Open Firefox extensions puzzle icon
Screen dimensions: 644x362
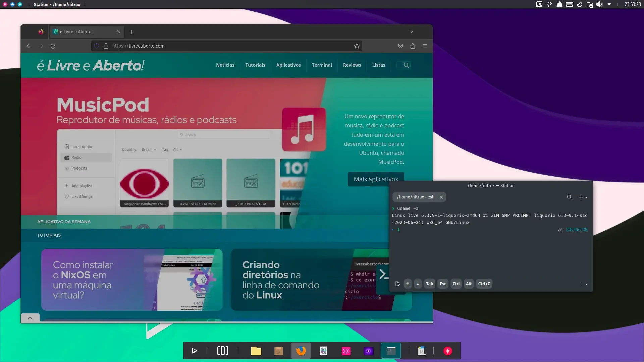tap(413, 46)
